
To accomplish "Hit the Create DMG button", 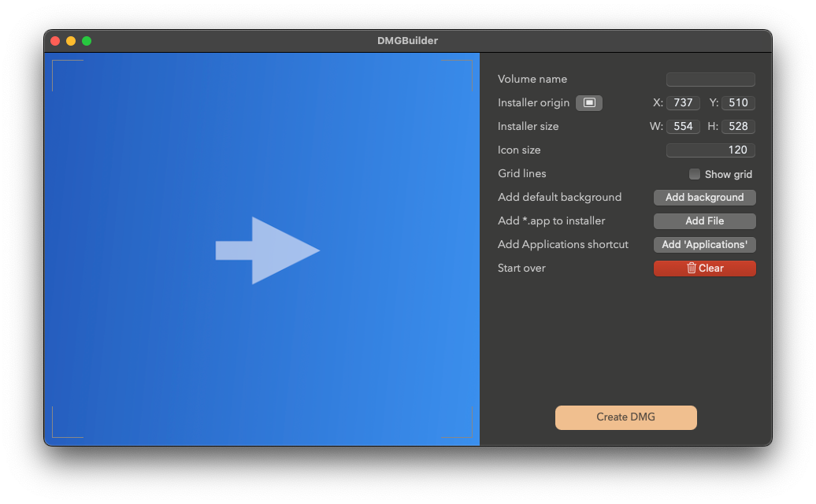I will (x=625, y=417).
